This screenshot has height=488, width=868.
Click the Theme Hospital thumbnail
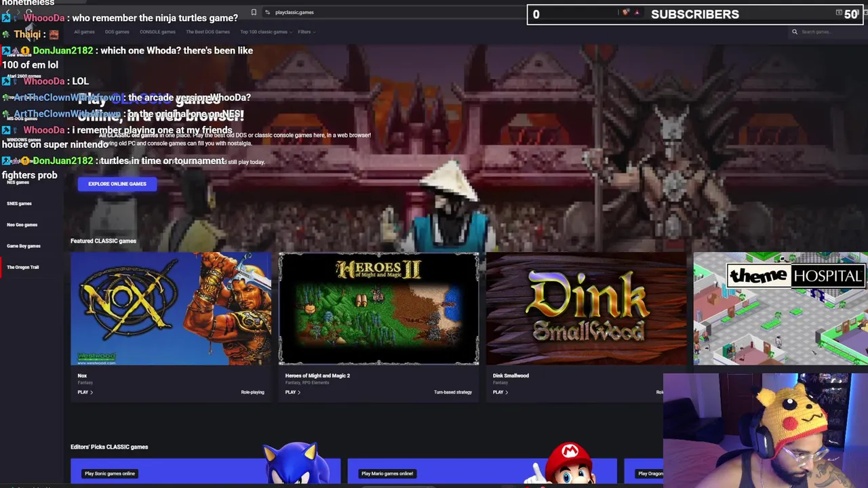[x=781, y=308]
